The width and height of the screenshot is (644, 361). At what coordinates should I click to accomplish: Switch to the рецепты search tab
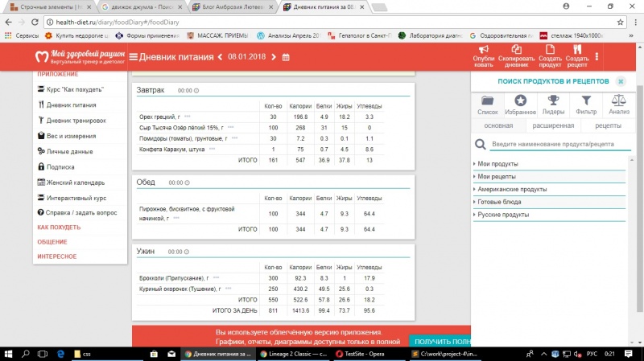tap(607, 125)
